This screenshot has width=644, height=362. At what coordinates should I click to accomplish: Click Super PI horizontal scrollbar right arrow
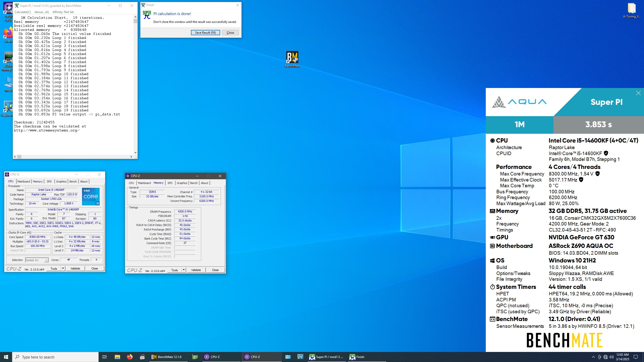coord(131,157)
